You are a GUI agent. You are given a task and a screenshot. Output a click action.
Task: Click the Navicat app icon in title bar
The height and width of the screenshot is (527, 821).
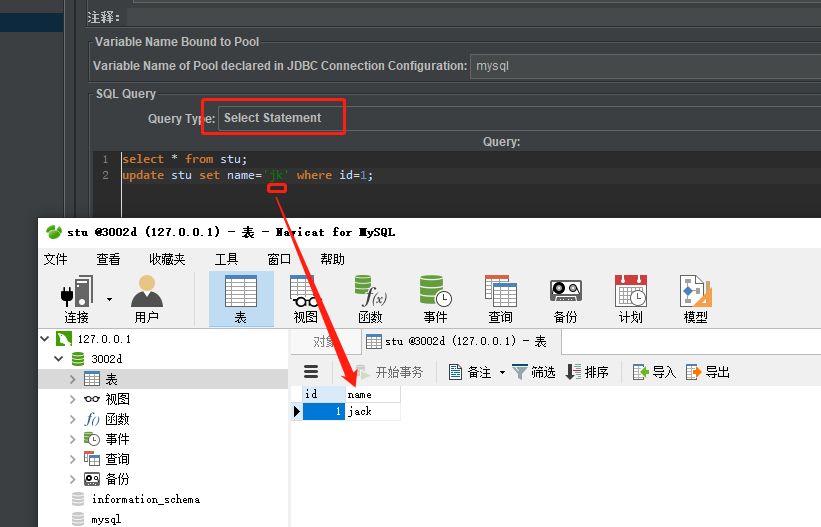(54, 232)
